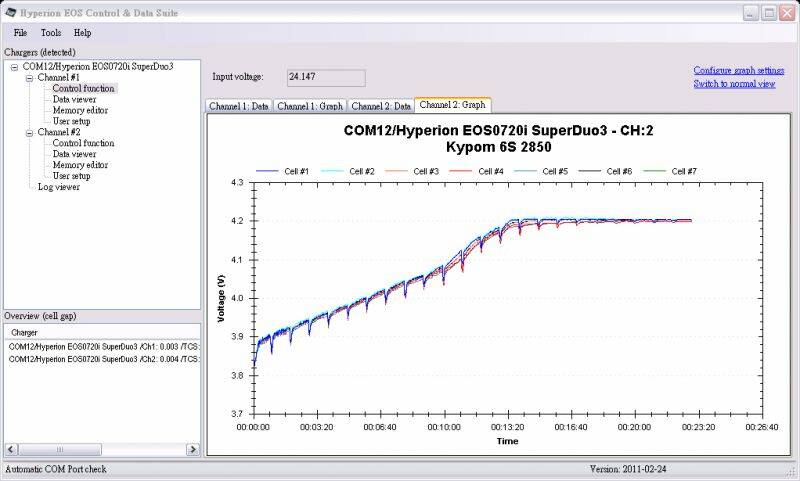This screenshot has height=481, width=800.
Task: Click the Input voltage field showing 24.147
Action: pos(326,78)
